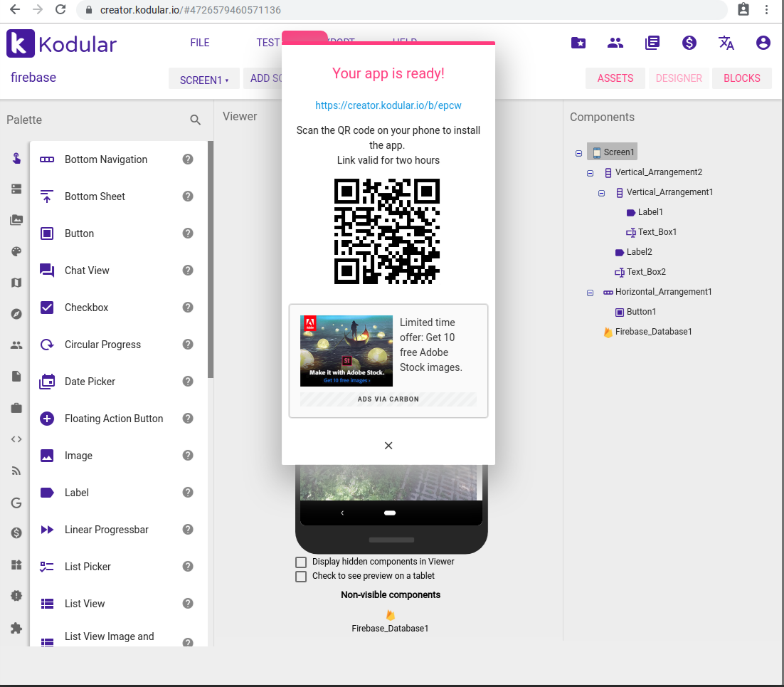Open the FILE menu
Viewport: 784px width, 687px height.
pos(200,43)
